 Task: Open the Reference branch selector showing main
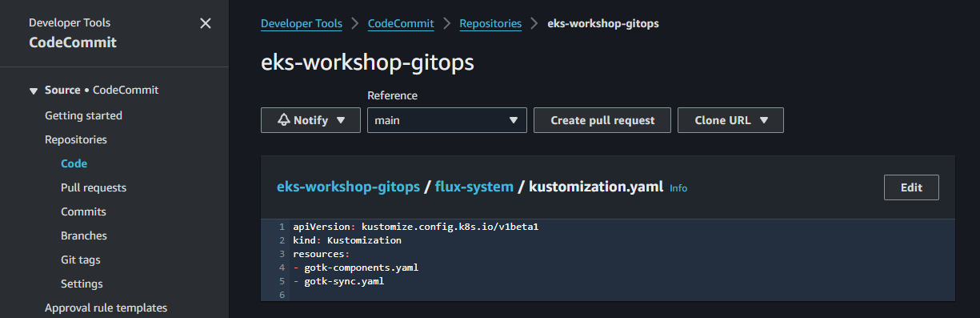tap(446, 120)
